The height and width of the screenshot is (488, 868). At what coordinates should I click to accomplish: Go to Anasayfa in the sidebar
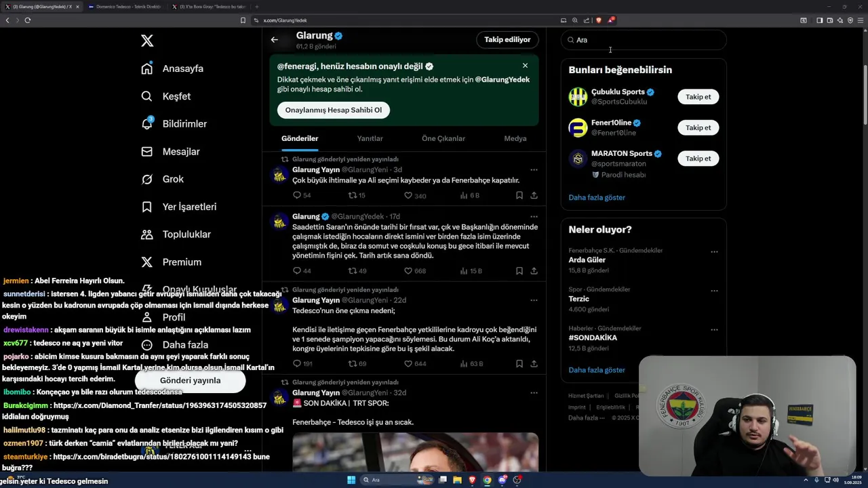tap(172, 68)
